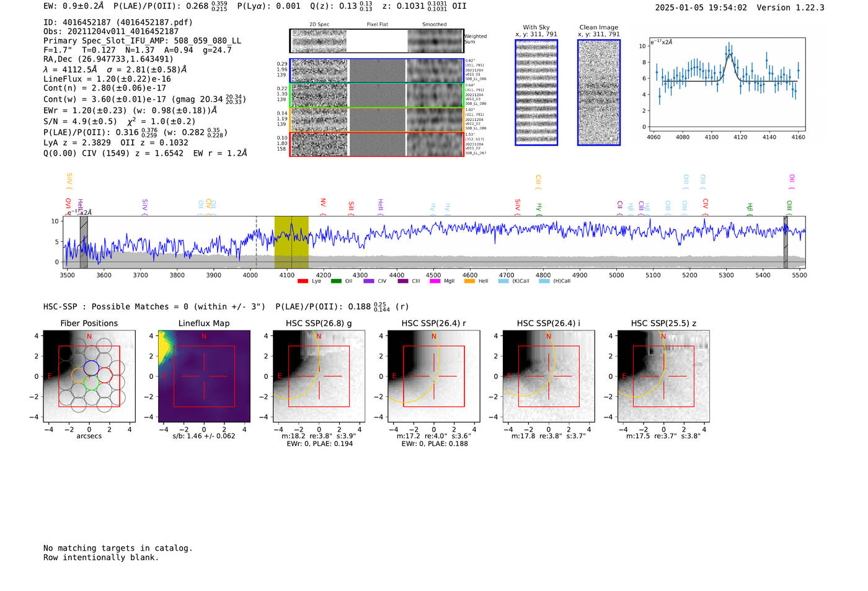Click the LineFlux = 1.20(±0.22)e-16 text
This screenshot has height=591, width=868.
click(107, 79)
